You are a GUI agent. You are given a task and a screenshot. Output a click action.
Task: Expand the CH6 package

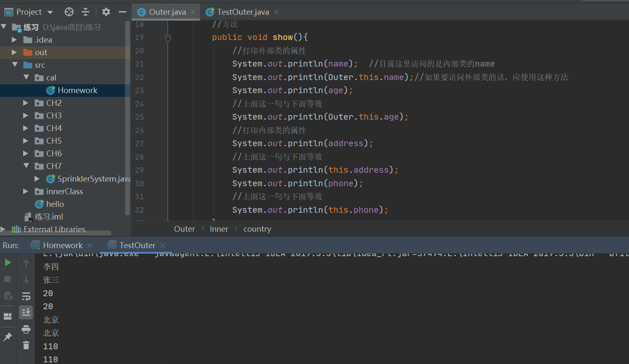(26, 153)
